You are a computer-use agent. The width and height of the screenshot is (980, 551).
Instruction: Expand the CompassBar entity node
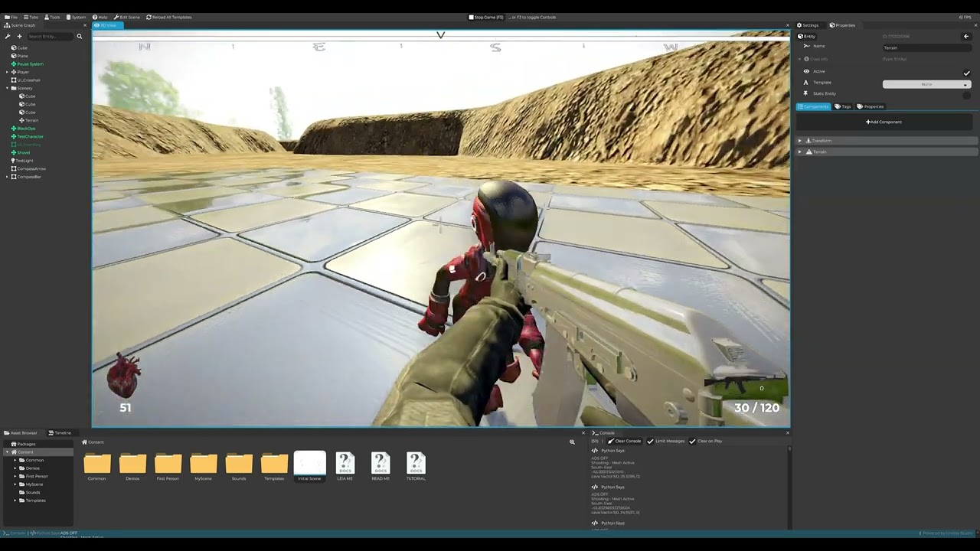click(x=7, y=177)
